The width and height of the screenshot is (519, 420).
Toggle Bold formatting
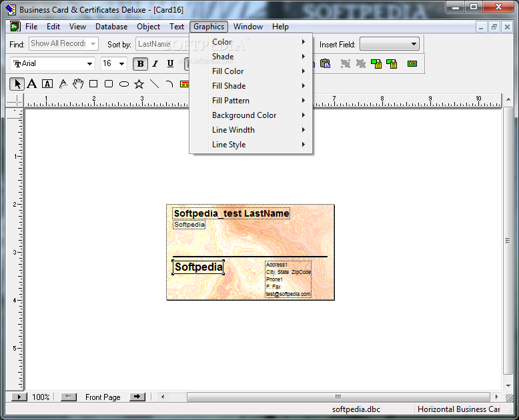tap(140, 63)
